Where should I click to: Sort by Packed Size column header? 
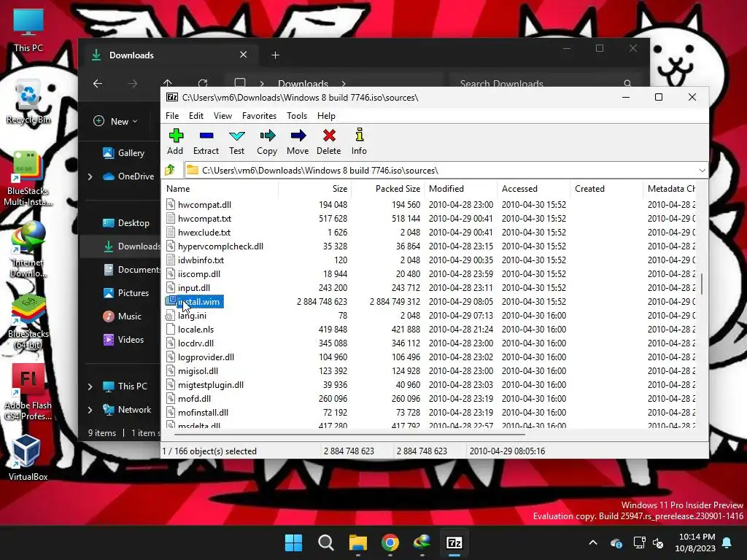388,189
